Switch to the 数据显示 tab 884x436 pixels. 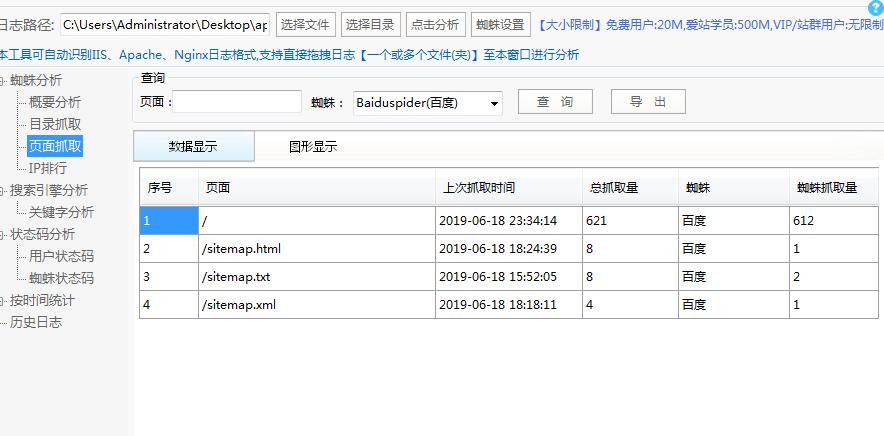click(x=193, y=147)
